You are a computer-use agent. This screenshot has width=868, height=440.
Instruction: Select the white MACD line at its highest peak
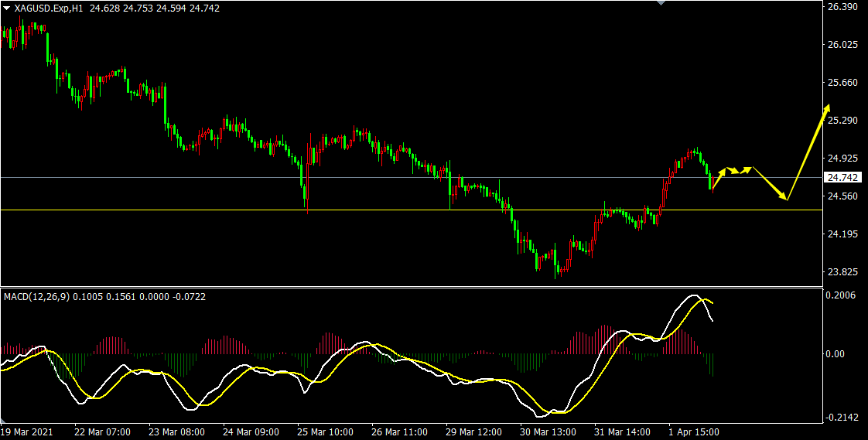click(695, 295)
